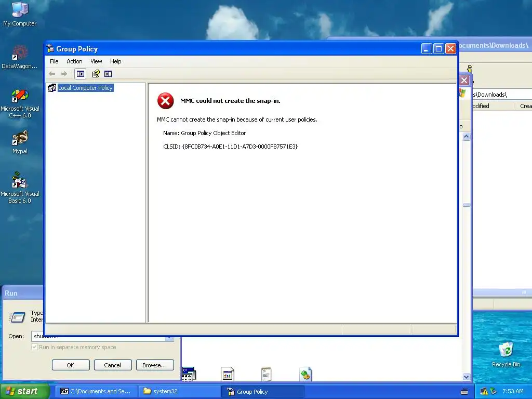Image resolution: width=532 pixels, height=399 pixels.
Task: Click the Back arrow toolbar button
Action: point(52,74)
